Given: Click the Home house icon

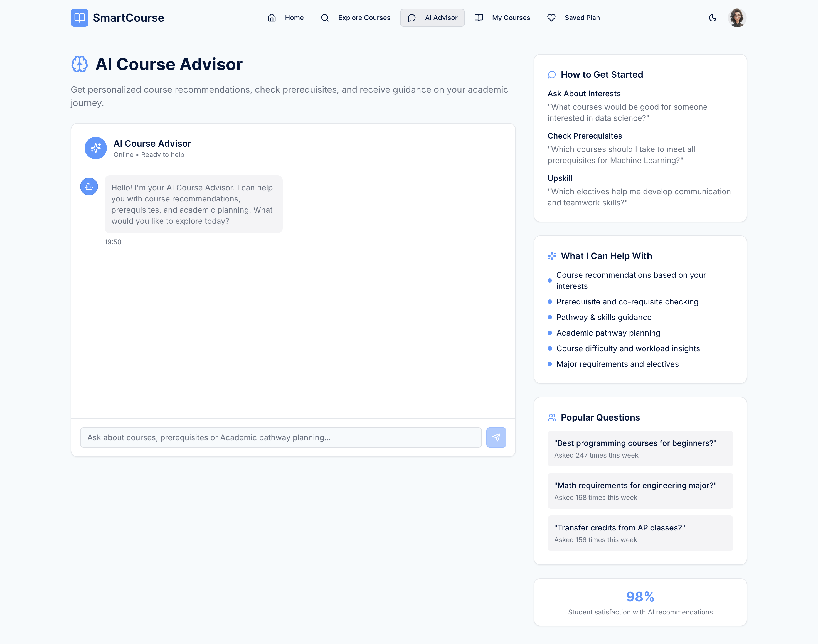Looking at the screenshot, I should pos(272,18).
